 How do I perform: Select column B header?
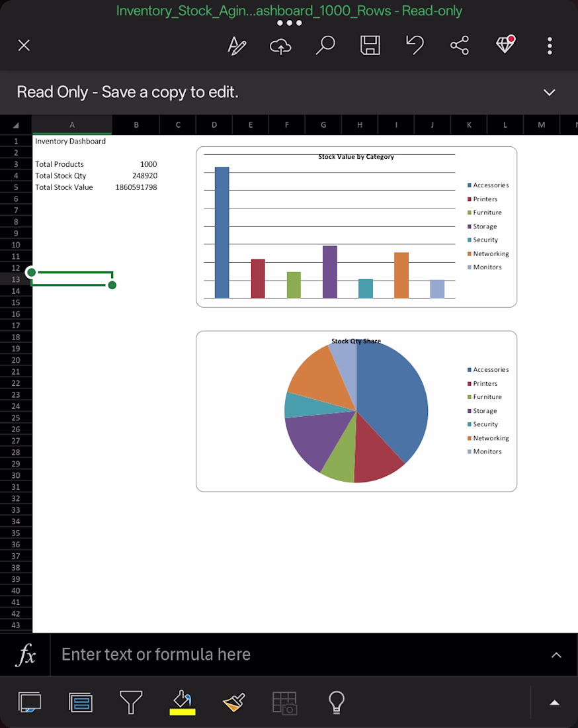[x=136, y=125]
